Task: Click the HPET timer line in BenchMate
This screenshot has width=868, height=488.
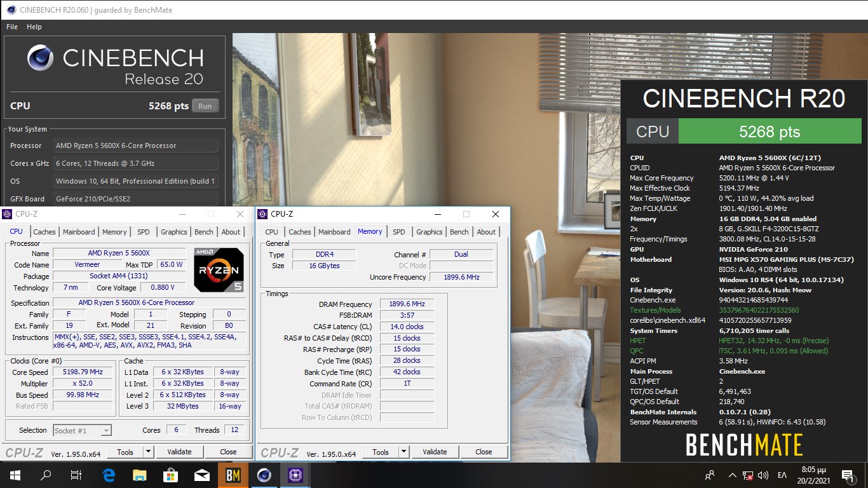Action: pos(729,341)
